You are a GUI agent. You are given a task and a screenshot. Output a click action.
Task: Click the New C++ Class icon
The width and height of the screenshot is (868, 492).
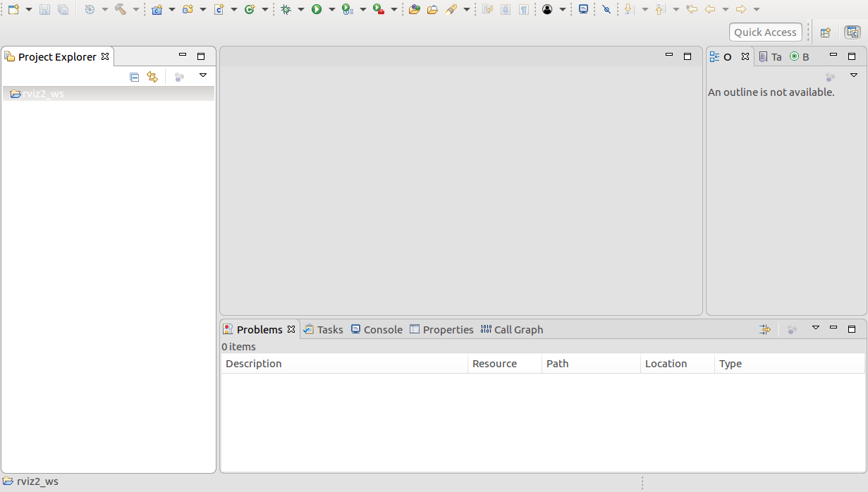coord(249,9)
